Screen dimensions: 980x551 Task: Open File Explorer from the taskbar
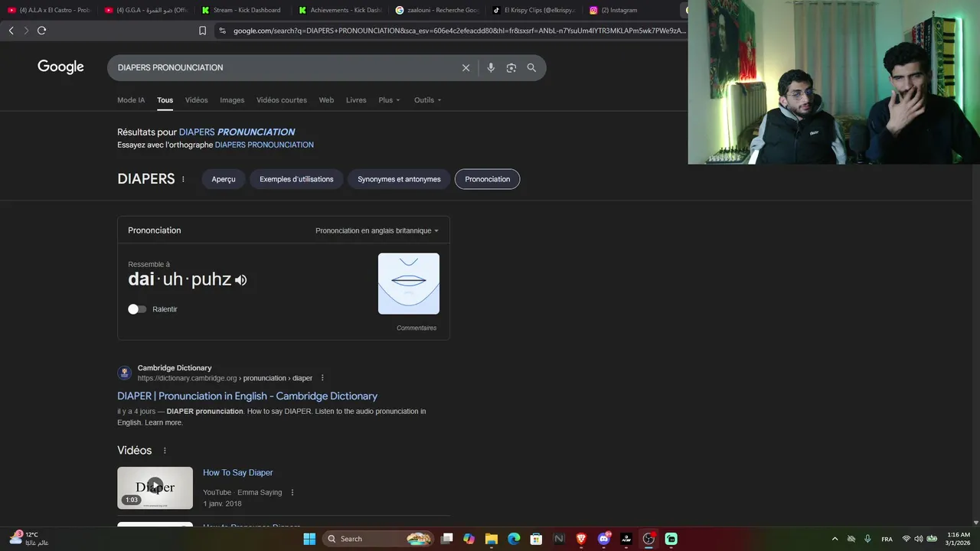492,539
